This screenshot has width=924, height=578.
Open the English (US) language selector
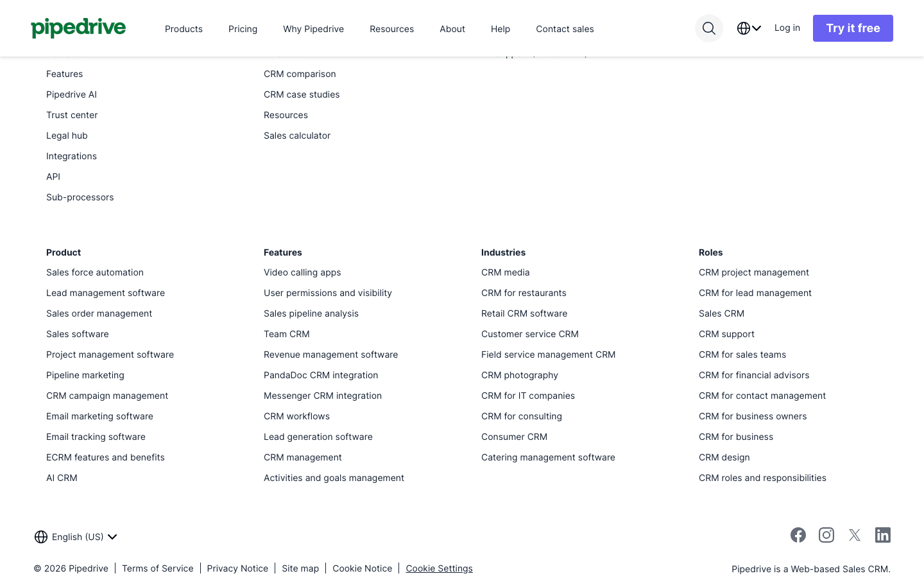(x=77, y=536)
